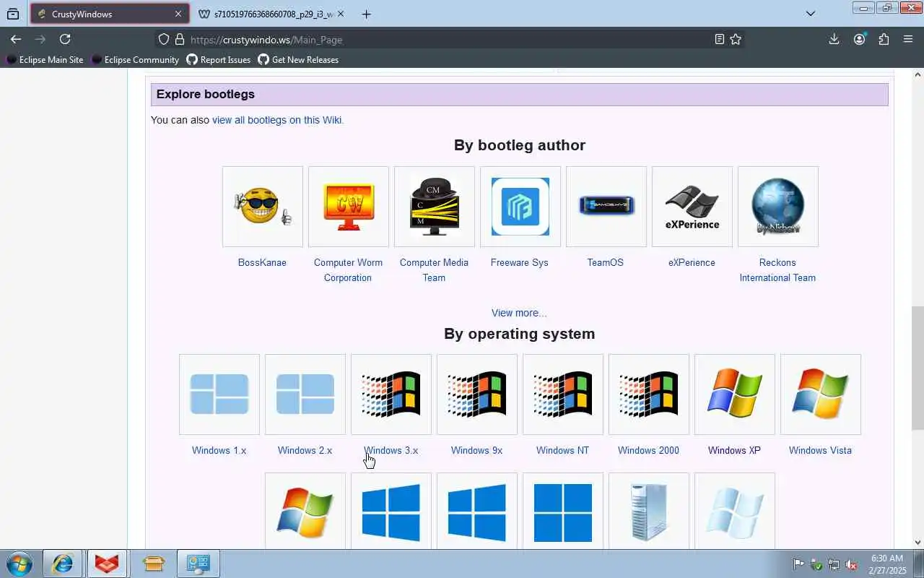Bookmark this page with the star icon
Viewport: 924px width, 578px height.
click(736, 39)
